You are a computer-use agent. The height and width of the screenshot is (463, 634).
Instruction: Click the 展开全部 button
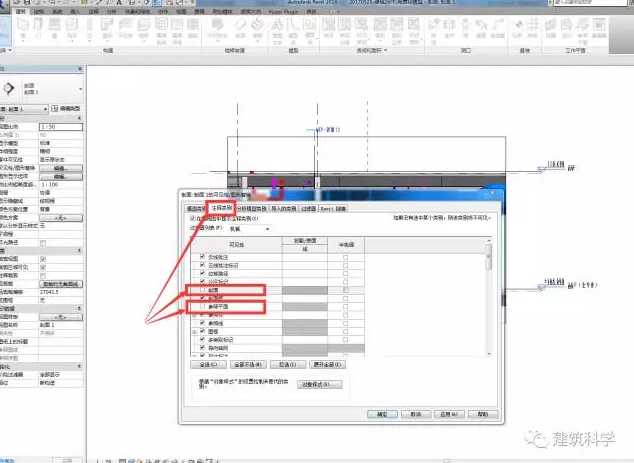(x=328, y=364)
